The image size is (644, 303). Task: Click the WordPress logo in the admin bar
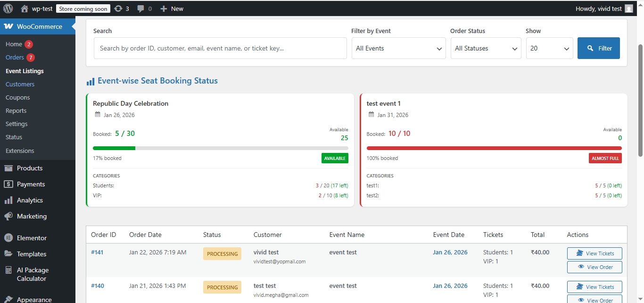click(x=8, y=8)
